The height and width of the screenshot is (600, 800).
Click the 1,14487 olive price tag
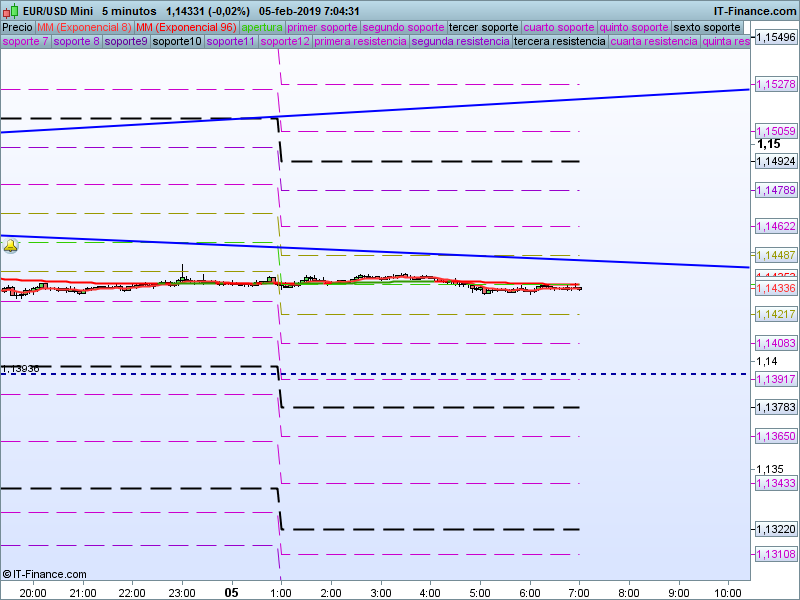(775, 255)
